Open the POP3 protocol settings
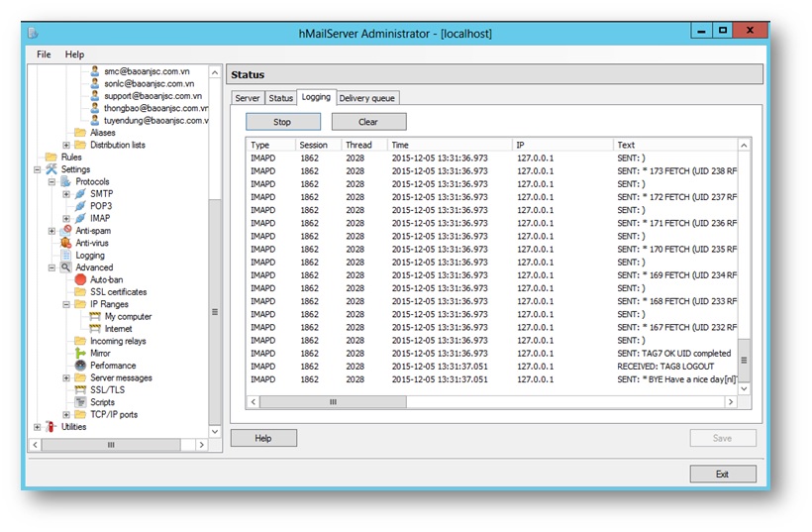 click(100, 206)
